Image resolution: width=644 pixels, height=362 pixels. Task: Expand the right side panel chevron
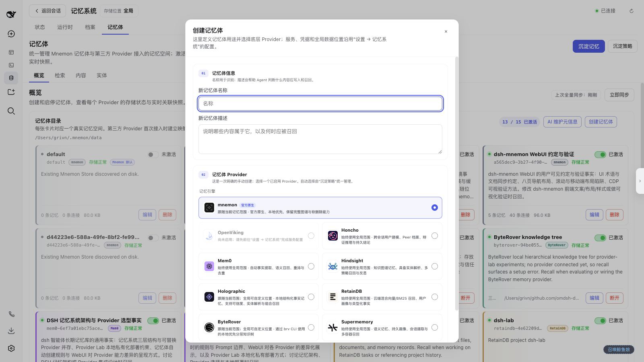coord(640,181)
